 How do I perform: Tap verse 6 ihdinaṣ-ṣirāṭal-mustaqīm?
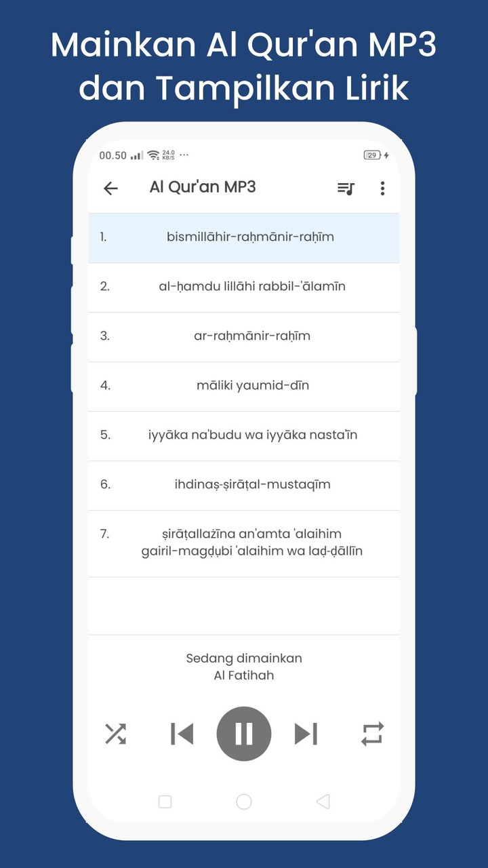[x=244, y=485]
